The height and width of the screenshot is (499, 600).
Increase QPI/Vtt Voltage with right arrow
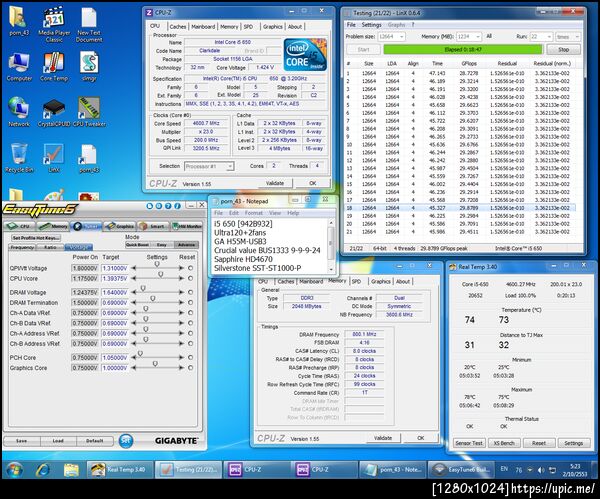(x=181, y=268)
